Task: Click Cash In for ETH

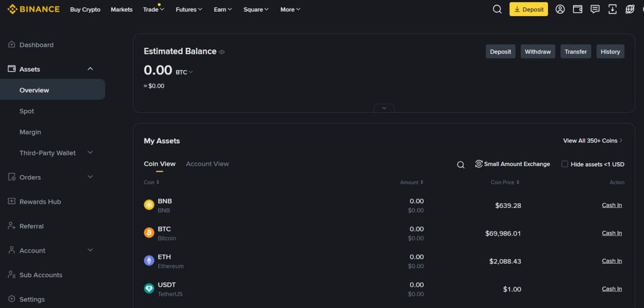Action: tap(612, 261)
